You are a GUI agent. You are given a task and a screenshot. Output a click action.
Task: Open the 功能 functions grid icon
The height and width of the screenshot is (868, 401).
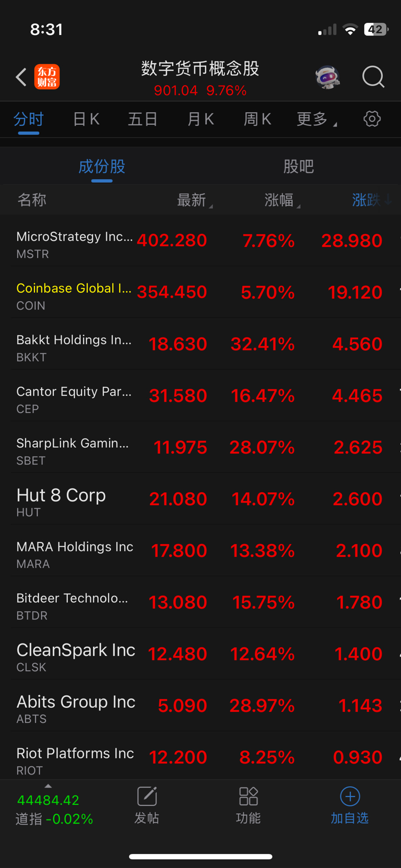248,805
